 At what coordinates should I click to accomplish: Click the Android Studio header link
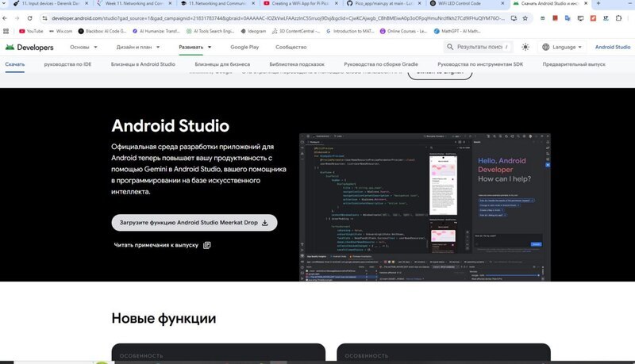point(612,47)
